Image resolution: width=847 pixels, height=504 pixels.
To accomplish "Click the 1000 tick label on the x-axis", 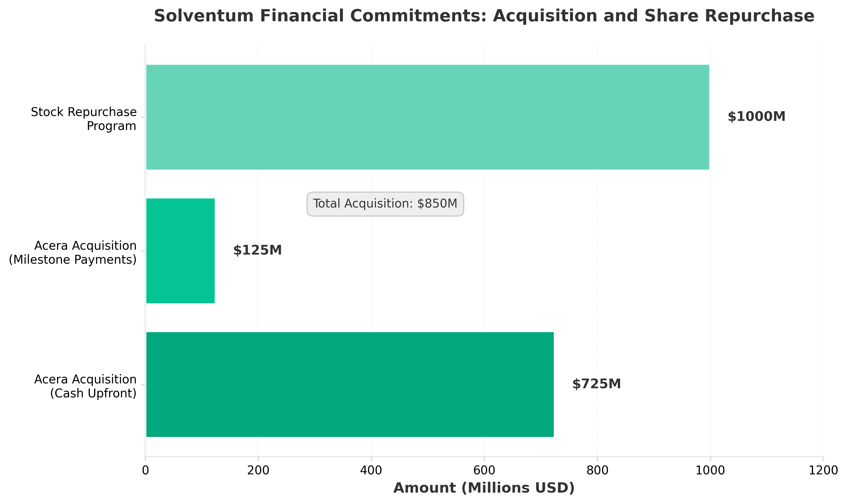I will [710, 470].
